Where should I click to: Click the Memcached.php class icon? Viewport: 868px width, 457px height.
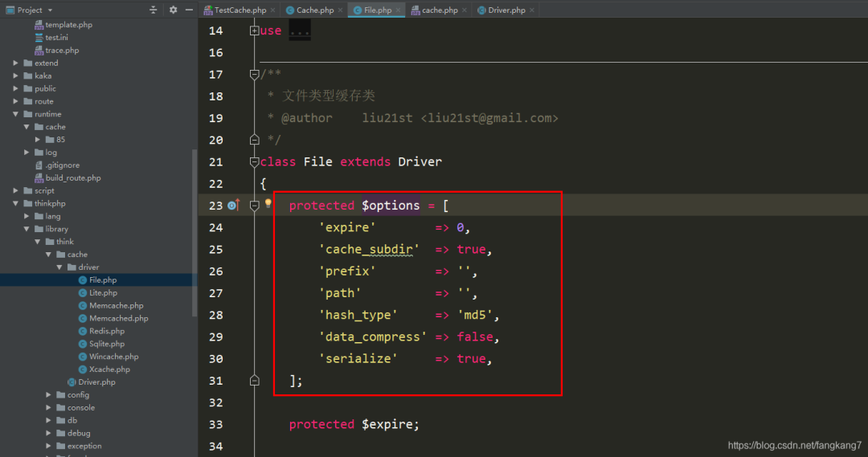tap(83, 318)
